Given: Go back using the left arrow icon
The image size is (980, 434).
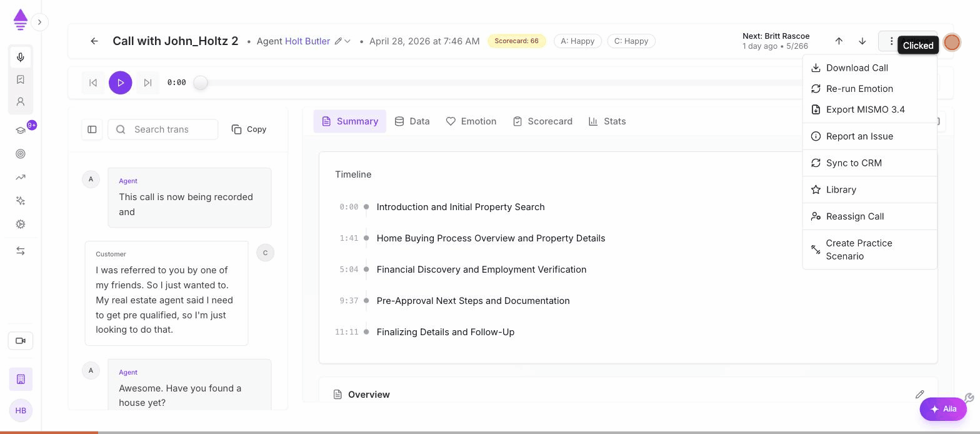Looking at the screenshot, I should (94, 41).
